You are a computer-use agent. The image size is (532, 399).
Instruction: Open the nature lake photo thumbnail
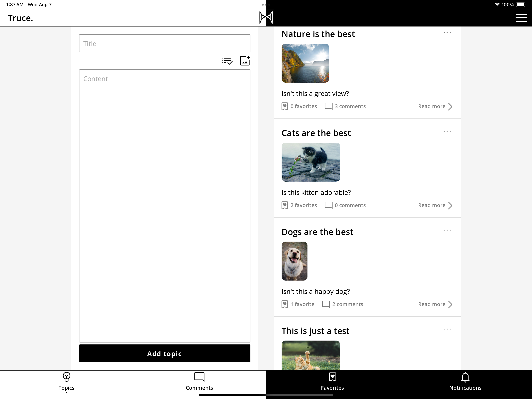coord(305,63)
